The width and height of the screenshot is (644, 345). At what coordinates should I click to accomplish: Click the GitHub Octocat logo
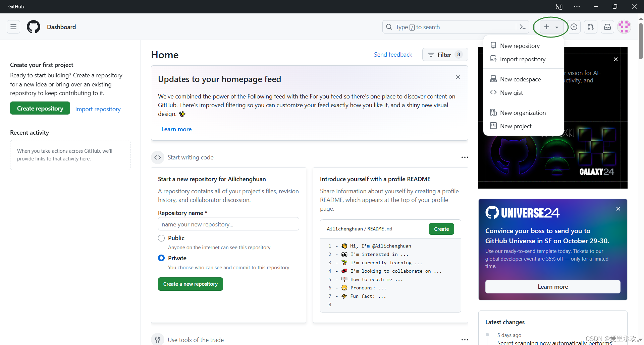point(34,27)
